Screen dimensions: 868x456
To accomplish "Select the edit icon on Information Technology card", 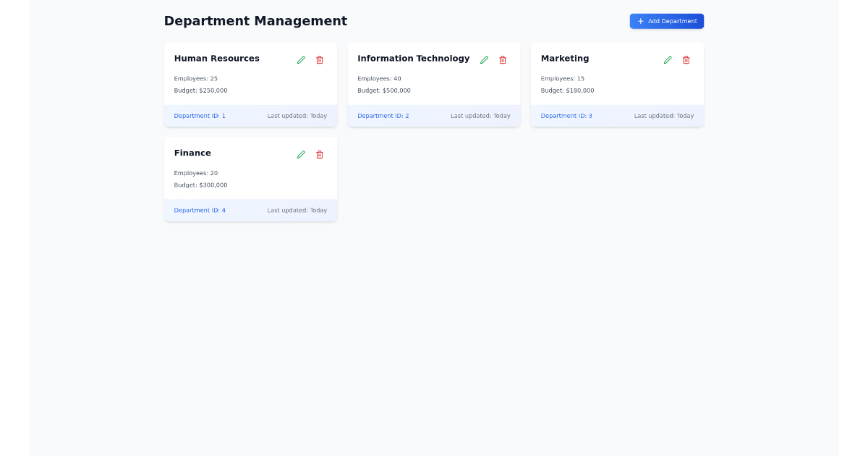I will (x=484, y=60).
